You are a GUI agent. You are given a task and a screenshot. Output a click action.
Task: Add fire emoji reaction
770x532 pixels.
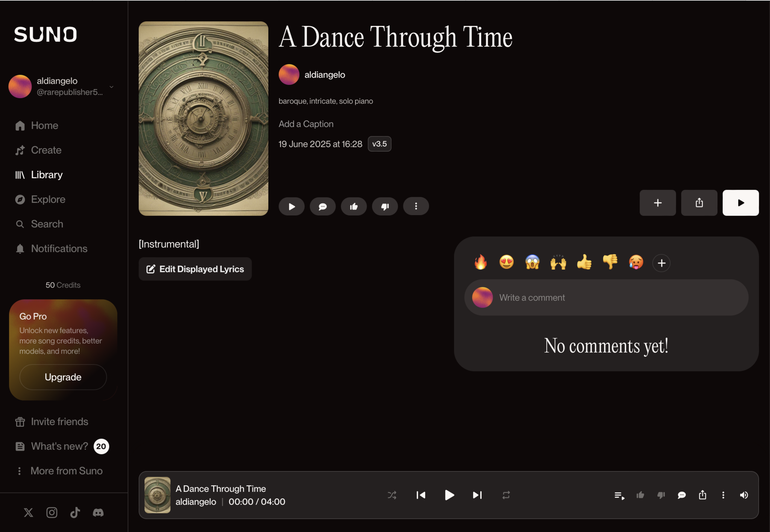480,262
